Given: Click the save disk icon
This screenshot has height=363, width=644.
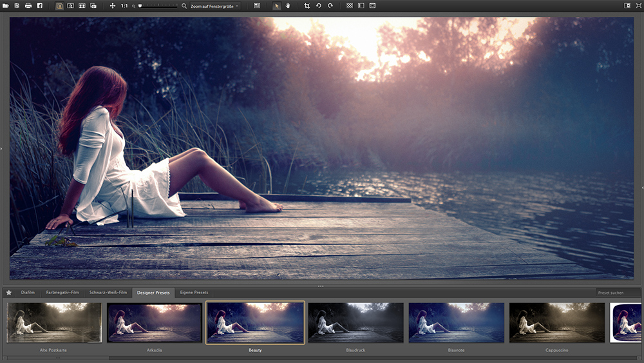Looking at the screenshot, I should click(x=17, y=6).
